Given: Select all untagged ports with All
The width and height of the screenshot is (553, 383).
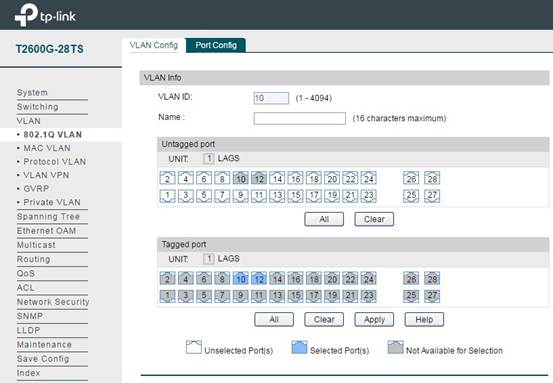Looking at the screenshot, I should coord(324,219).
